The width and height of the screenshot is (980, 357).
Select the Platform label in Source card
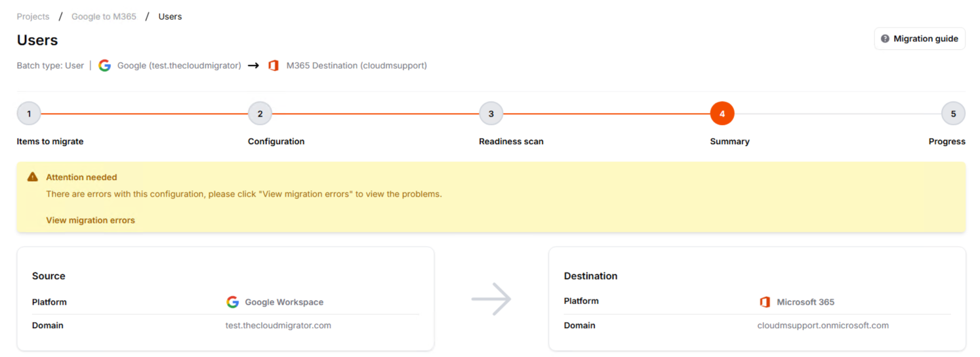pyautogui.click(x=49, y=302)
